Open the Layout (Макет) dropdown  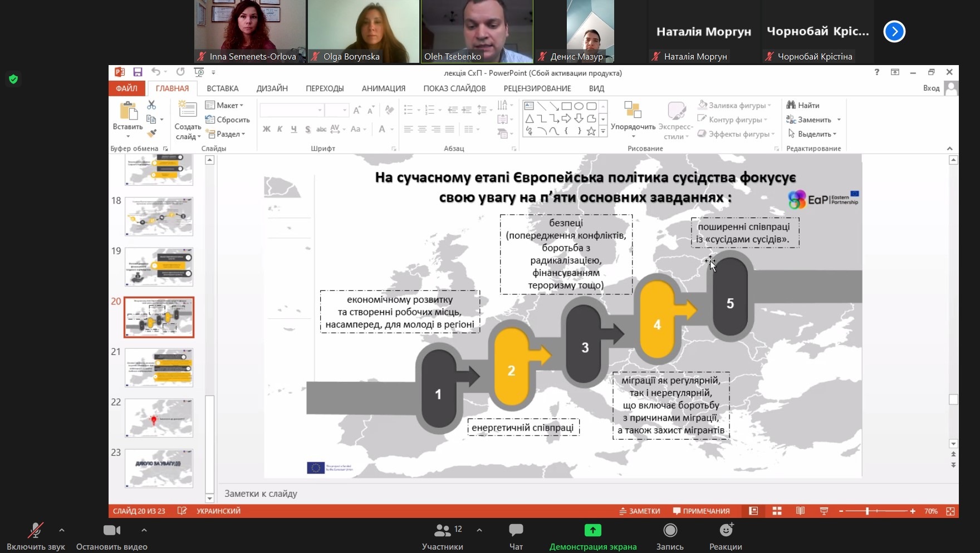[x=224, y=105]
